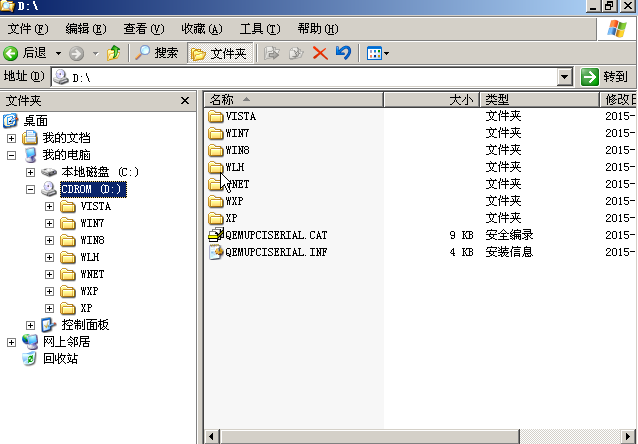Click the red Delete X toolbar icon
Screen dimensions: 638x444
[320, 52]
